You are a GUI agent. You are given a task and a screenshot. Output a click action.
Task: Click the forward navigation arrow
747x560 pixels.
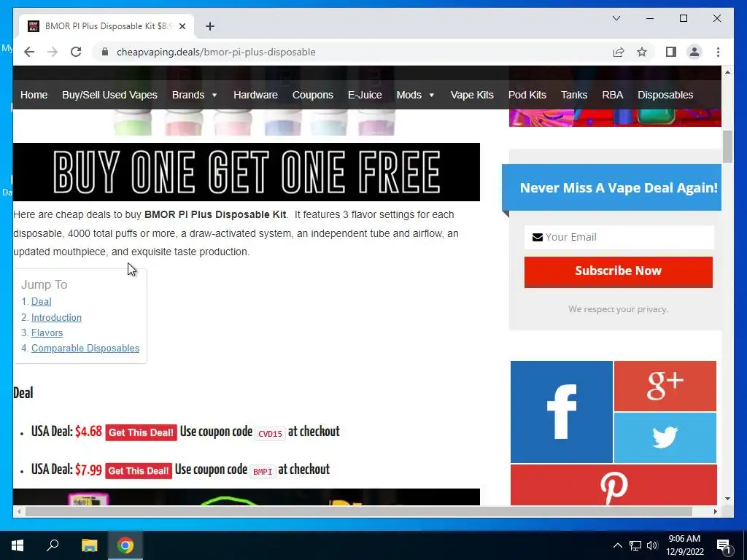click(53, 52)
